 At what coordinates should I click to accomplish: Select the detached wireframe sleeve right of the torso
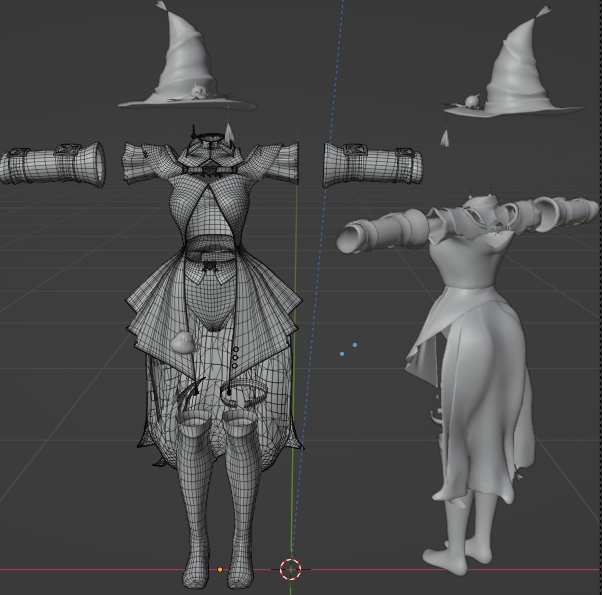click(372, 163)
